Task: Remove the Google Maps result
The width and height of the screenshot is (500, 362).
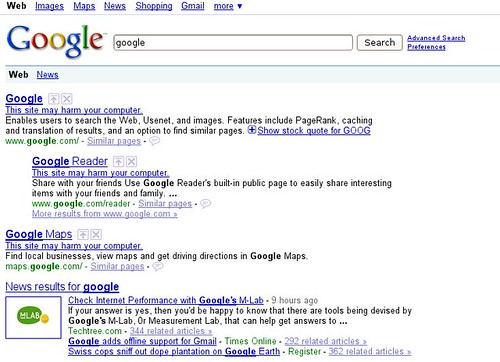Action: 96,235
